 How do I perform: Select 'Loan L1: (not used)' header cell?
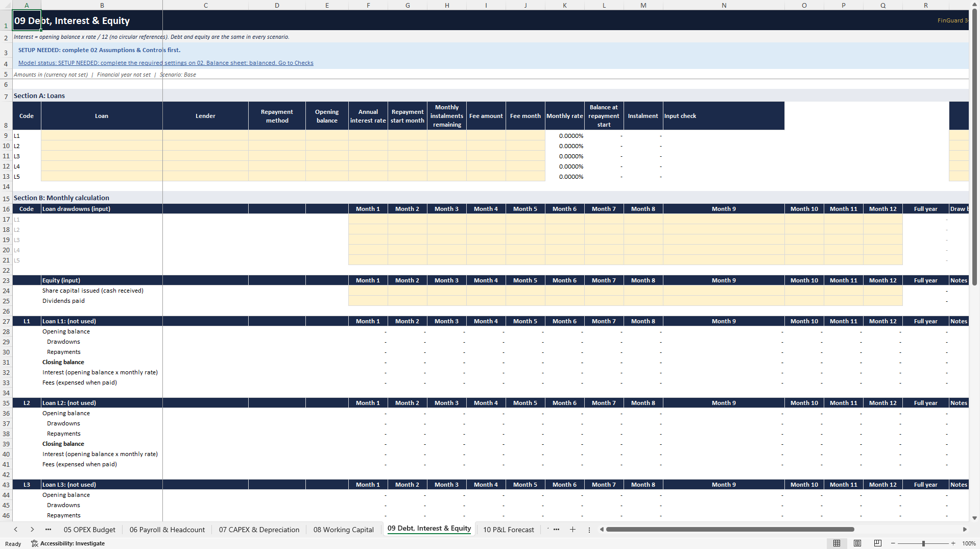point(102,321)
